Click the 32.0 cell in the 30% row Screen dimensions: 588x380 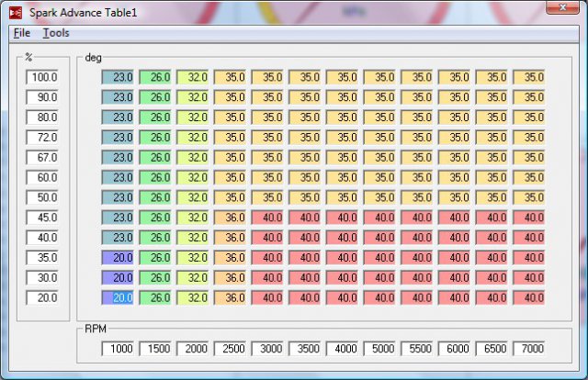click(193, 277)
